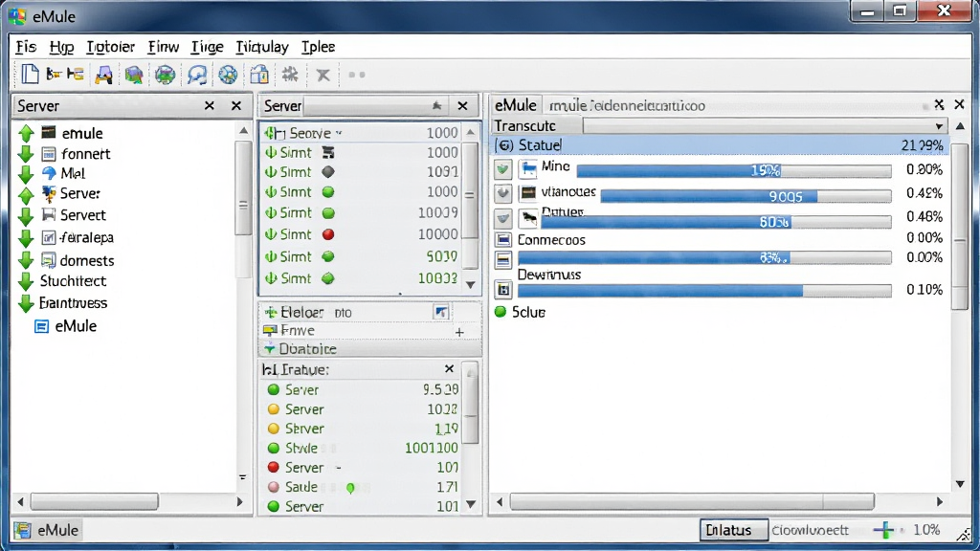Click the icon left of Conmecoos
Screen dimensions: 980x551
(503, 240)
